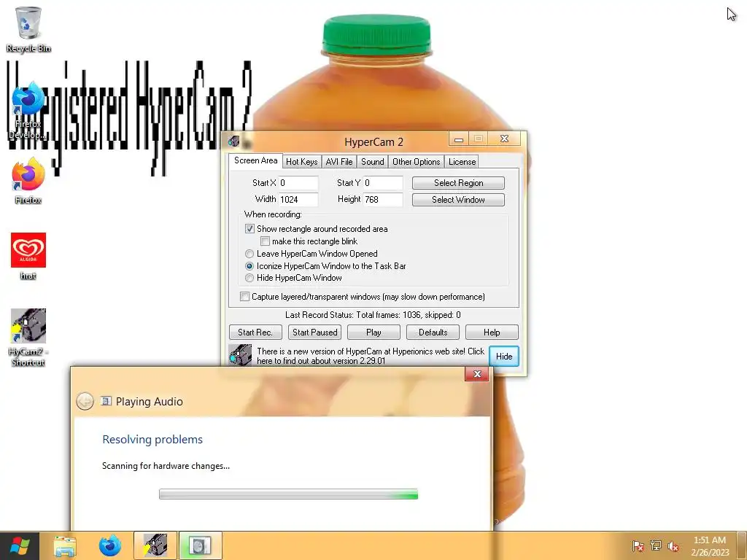Click the back arrow in Playing Audio window
This screenshot has height=560, width=747.
tap(85, 402)
